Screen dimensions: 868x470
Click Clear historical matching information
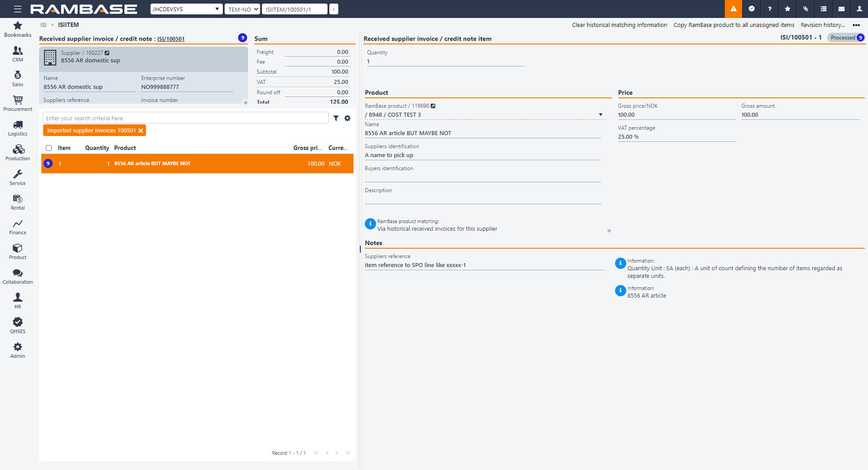coord(619,25)
